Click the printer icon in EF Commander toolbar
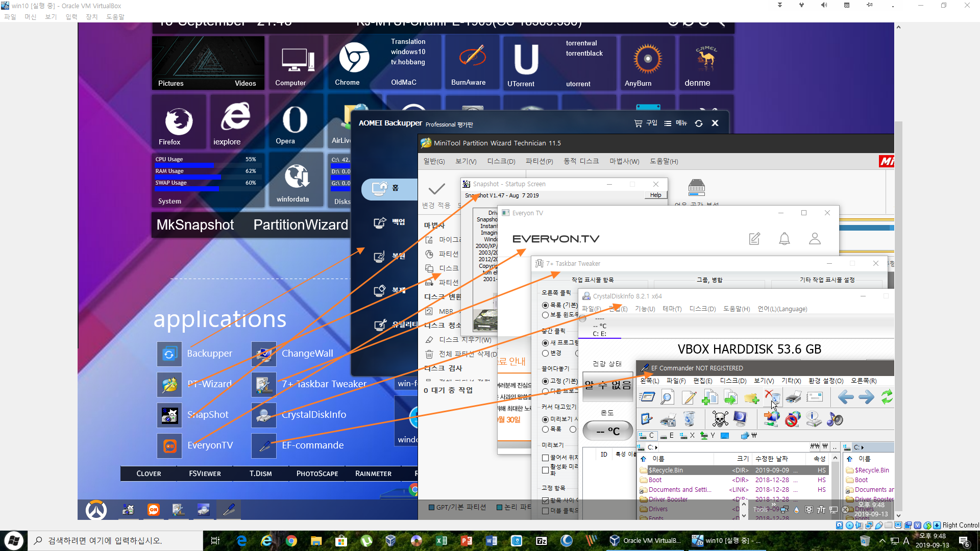This screenshot has width=980, height=551. pyautogui.click(x=793, y=397)
